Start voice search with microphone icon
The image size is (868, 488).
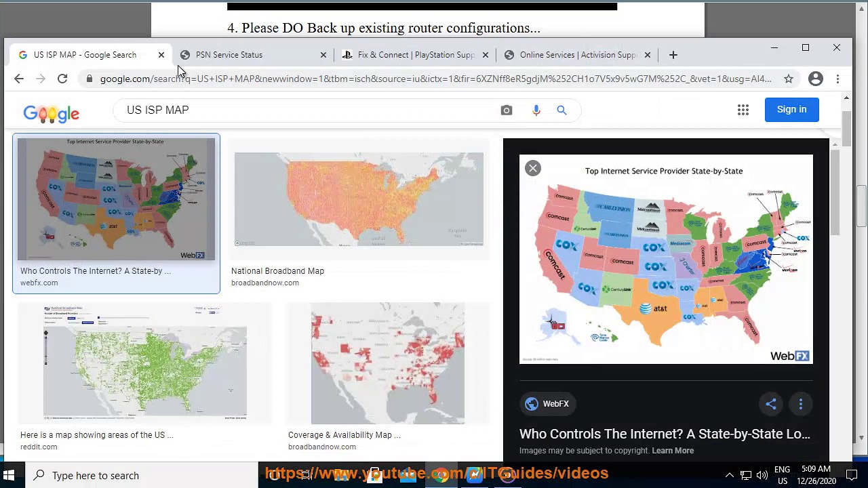pyautogui.click(x=536, y=110)
